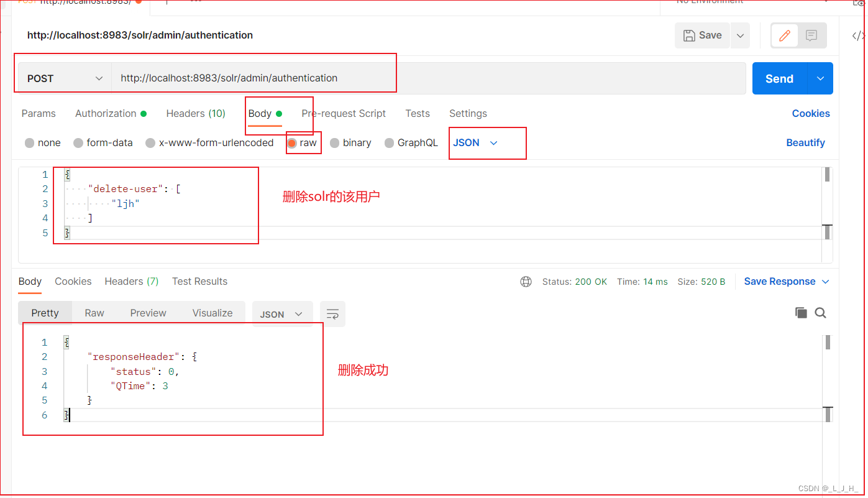The width and height of the screenshot is (868, 498).
Task: Switch to the pencil edit mode icon
Action: [785, 35]
